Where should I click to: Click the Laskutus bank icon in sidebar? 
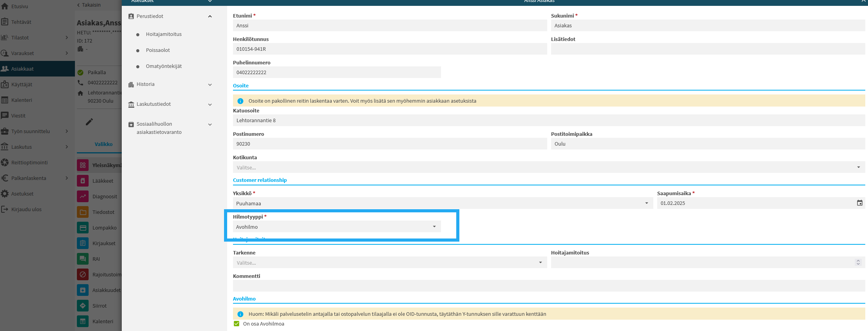[5, 147]
